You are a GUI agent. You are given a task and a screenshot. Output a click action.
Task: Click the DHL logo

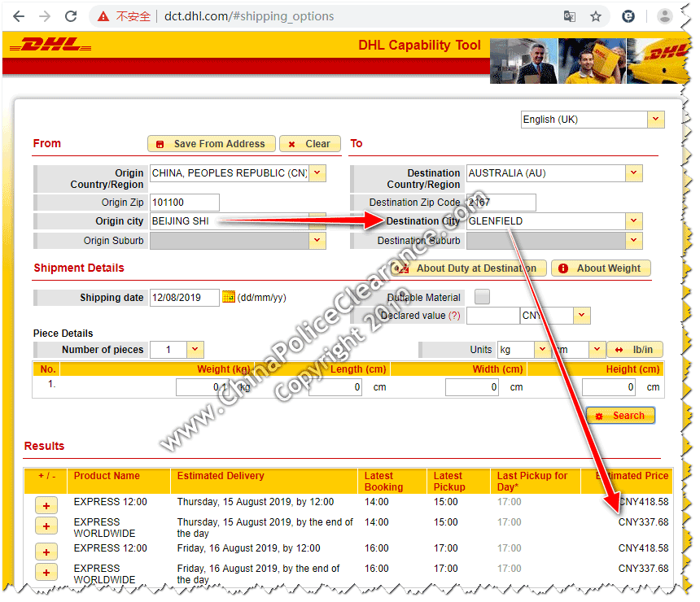pyautogui.click(x=51, y=45)
